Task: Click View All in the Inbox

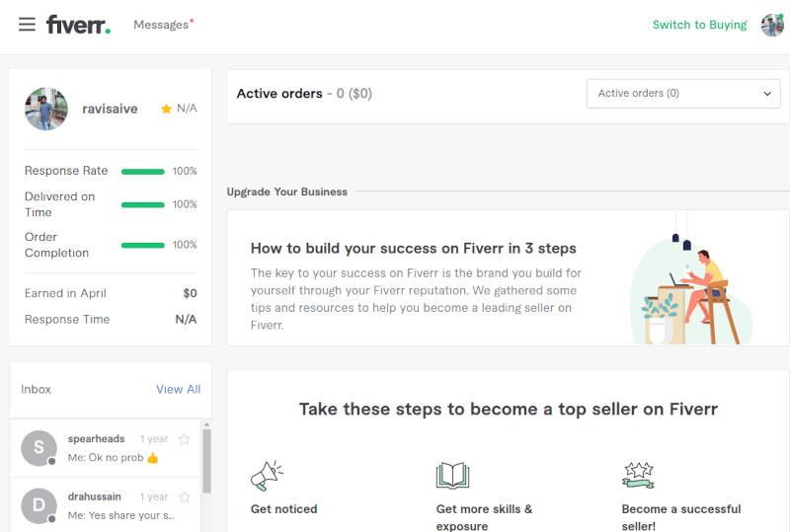Action: [179, 390]
